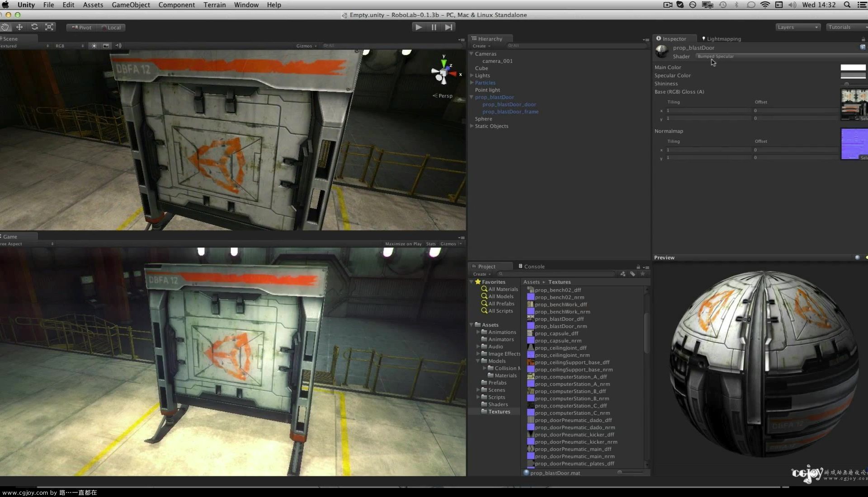Select prop_blastDoor_frame in Hierarchy

510,112
